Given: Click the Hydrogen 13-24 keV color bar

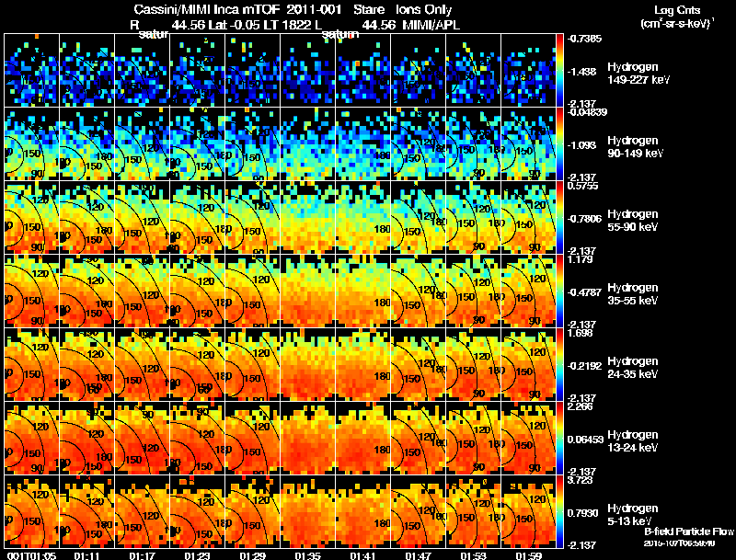Looking at the screenshot, I should point(559,438).
